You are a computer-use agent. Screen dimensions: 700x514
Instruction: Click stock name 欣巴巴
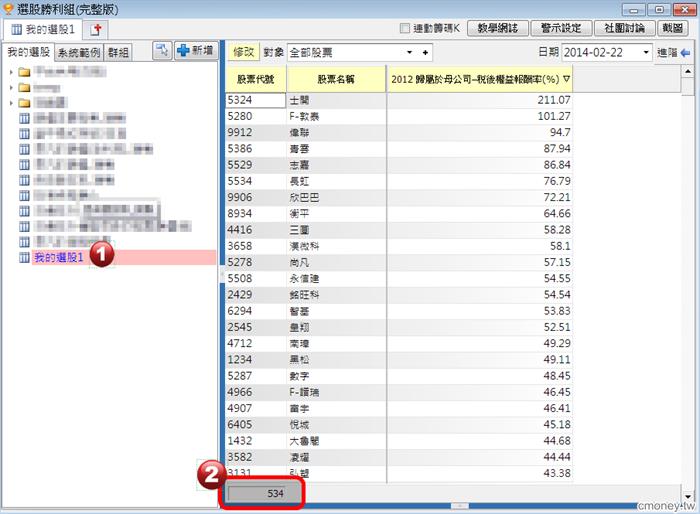304,197
